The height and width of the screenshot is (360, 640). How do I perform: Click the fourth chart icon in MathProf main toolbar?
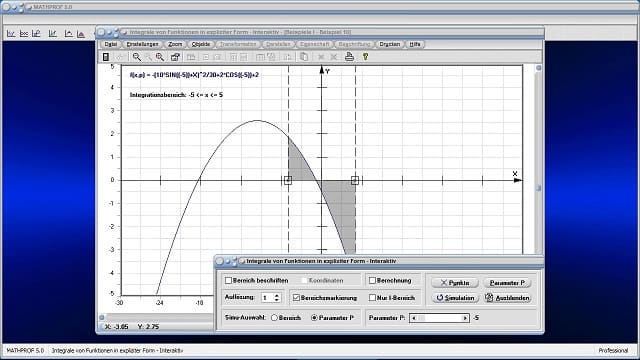53,34
